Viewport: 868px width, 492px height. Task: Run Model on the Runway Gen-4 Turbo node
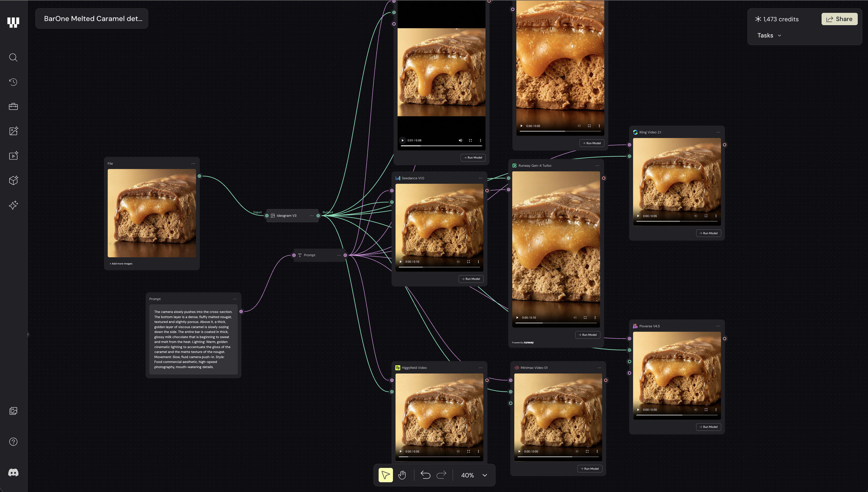click(x=587, y=335)
